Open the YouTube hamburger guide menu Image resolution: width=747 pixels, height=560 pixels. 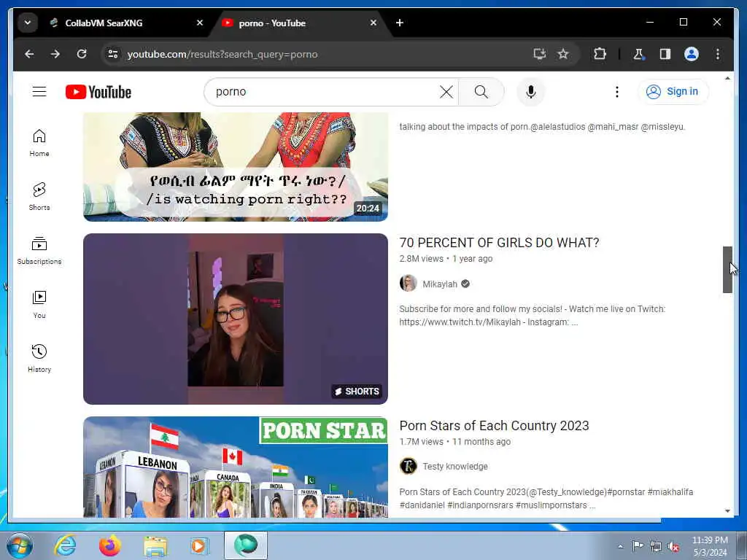[39, 91]
